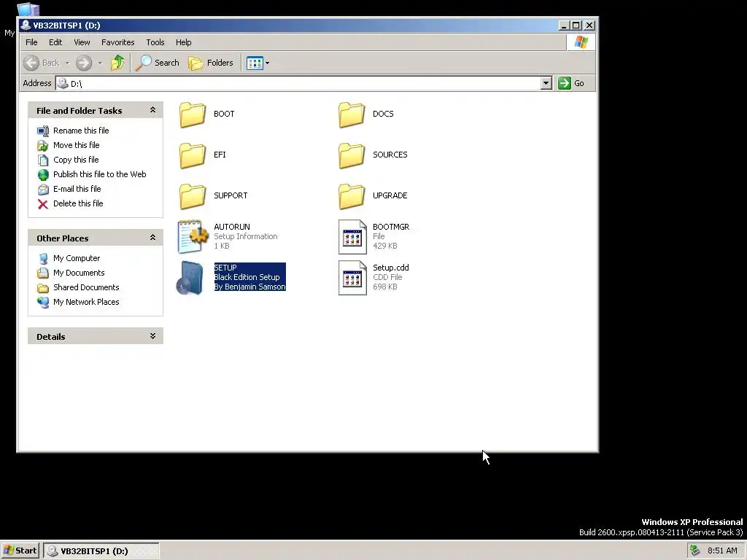747x560 pixels.
Task: Click the Go button
Action: pyautogui.click(x=571, y=83)
